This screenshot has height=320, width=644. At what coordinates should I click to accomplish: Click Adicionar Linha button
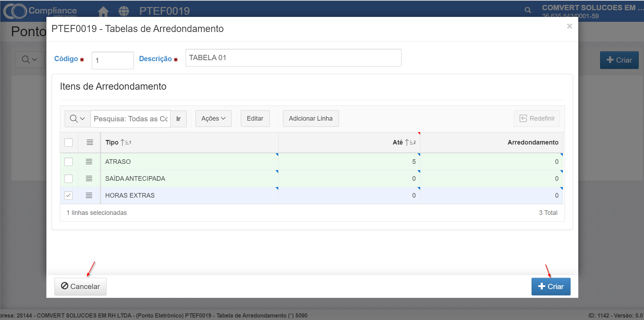coord(311,119)
